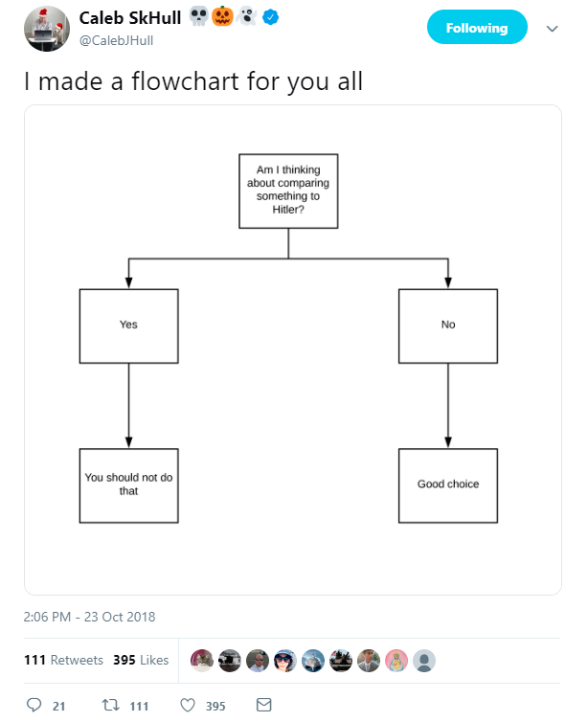Screen dimensions: 588x722
Task: Click the gray default user avatar
Action: pyautogui.click(x=424, y=661)
